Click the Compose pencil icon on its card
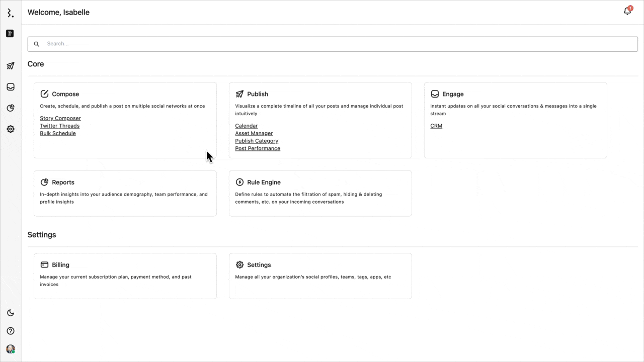The image size is (644, 362). [x=44, y=94]
